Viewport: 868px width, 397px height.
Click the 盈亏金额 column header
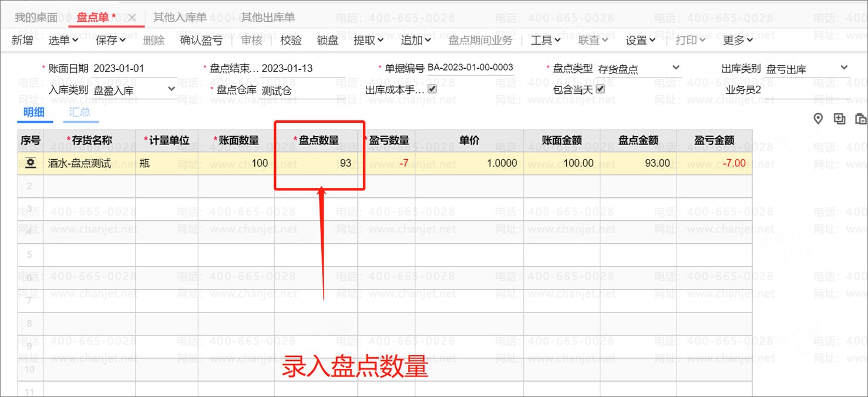(x=714, y=140)
